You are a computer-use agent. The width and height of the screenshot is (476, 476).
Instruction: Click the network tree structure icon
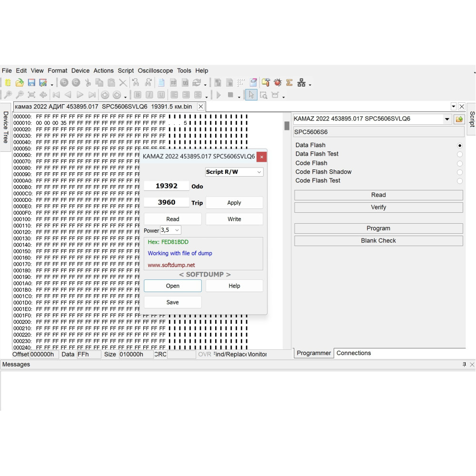tap(301, 82)
